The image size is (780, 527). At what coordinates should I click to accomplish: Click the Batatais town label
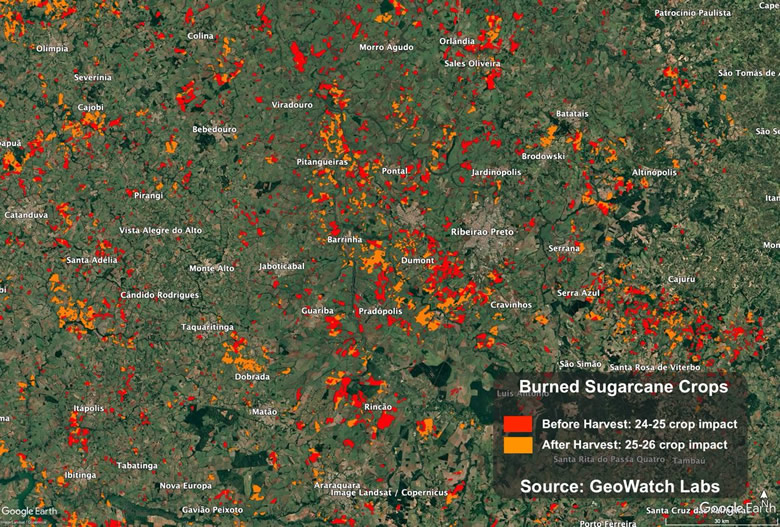tap(572, 114)
